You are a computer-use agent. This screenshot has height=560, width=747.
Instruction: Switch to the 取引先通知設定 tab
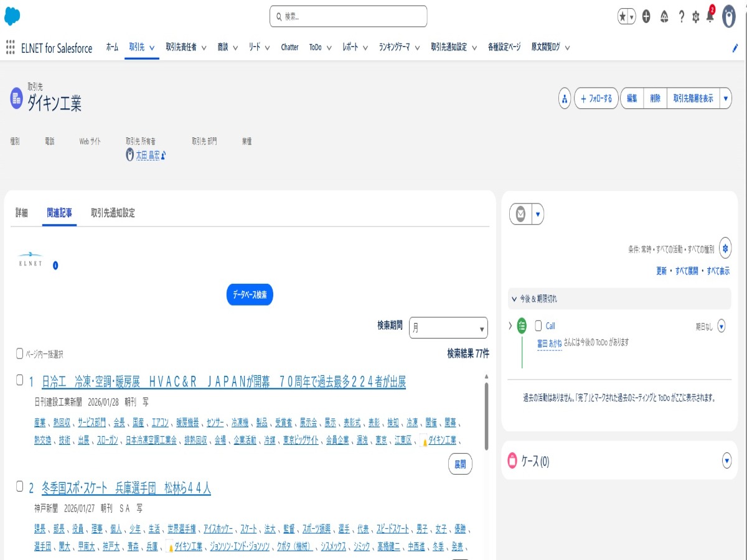[113, 213]
